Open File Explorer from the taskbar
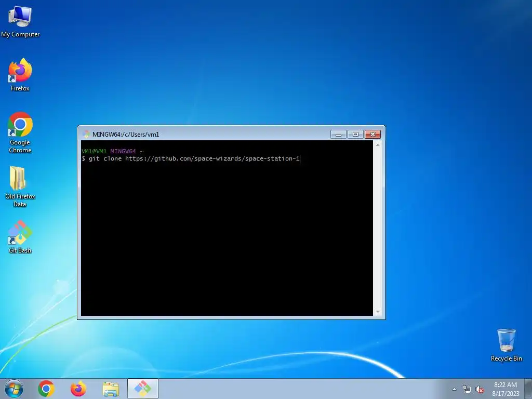The image size is (532, 399). click(x=111, y=389)
